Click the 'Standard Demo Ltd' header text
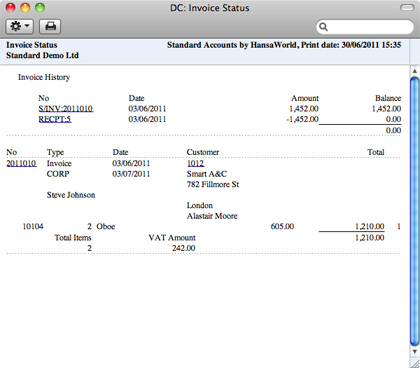 tap(42, 55)
